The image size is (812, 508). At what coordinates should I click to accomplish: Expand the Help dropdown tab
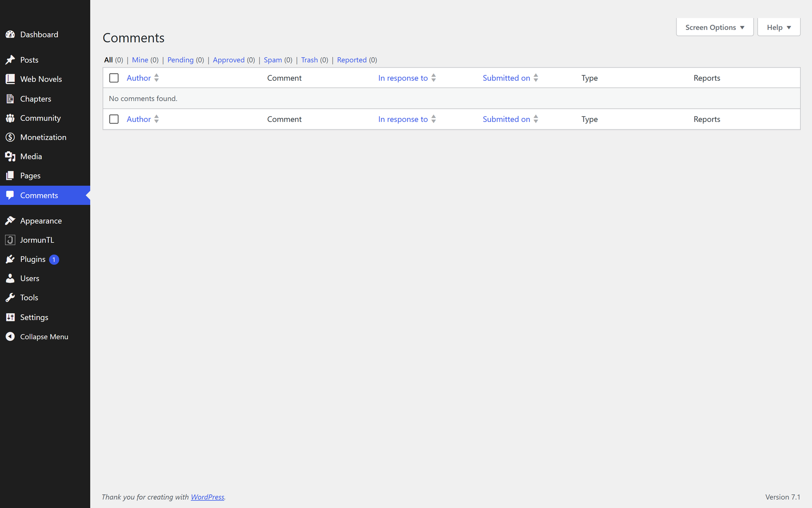[779, 27]
